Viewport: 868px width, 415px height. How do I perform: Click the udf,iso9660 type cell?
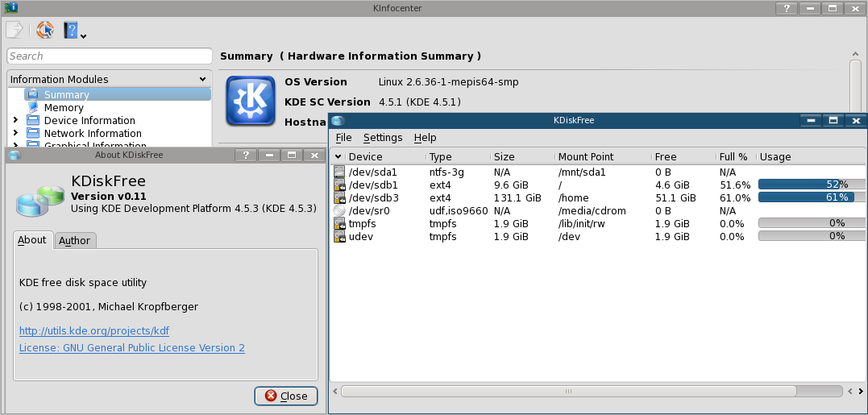tap(459, 210)
